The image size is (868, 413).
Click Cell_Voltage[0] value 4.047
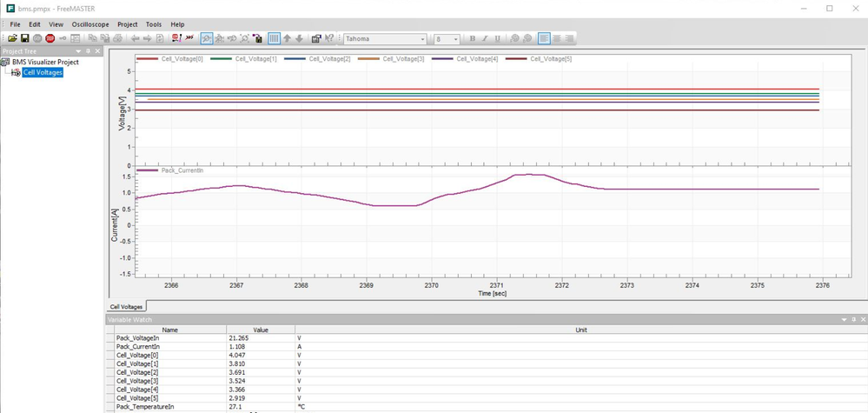[x=236, y=356]
